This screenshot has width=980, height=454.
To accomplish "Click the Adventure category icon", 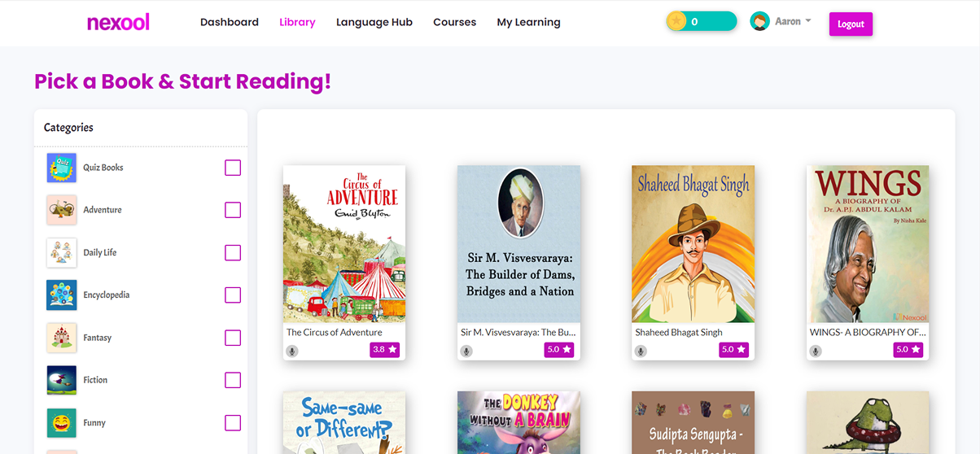I will point(62,210).
